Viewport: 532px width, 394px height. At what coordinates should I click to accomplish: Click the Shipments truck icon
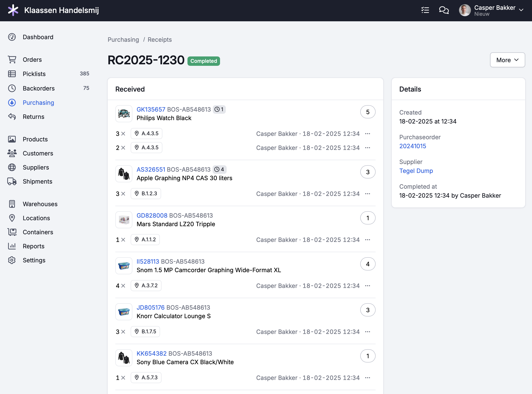pyautogui.click(x=12, y=181)
